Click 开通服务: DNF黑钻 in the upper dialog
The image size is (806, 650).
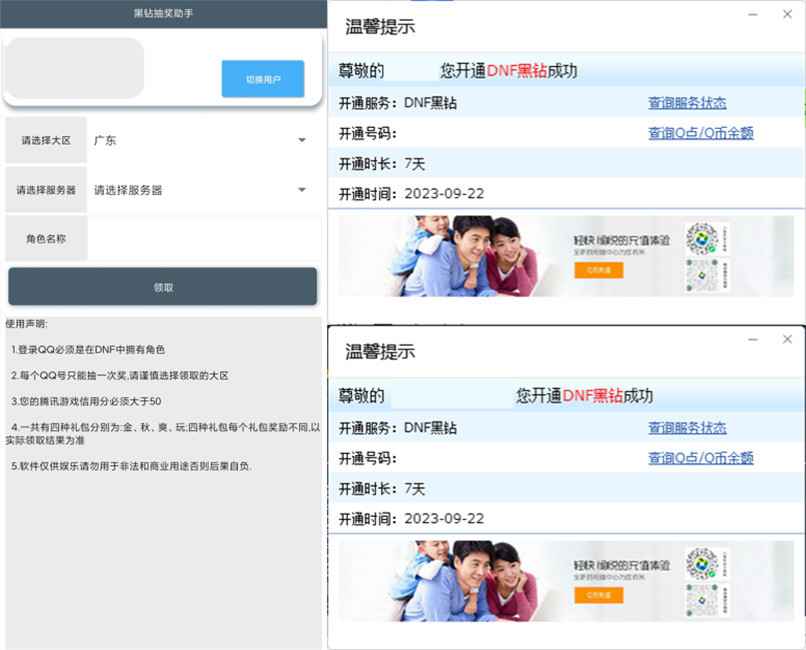coord(397,103)
